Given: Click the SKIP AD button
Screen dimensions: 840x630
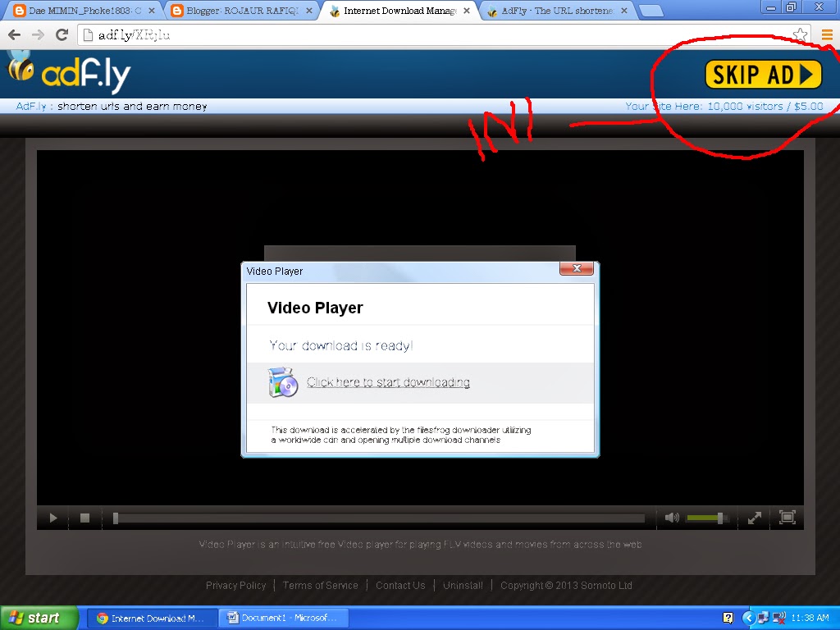Looking at the screenshot, I should pos(763,74).
